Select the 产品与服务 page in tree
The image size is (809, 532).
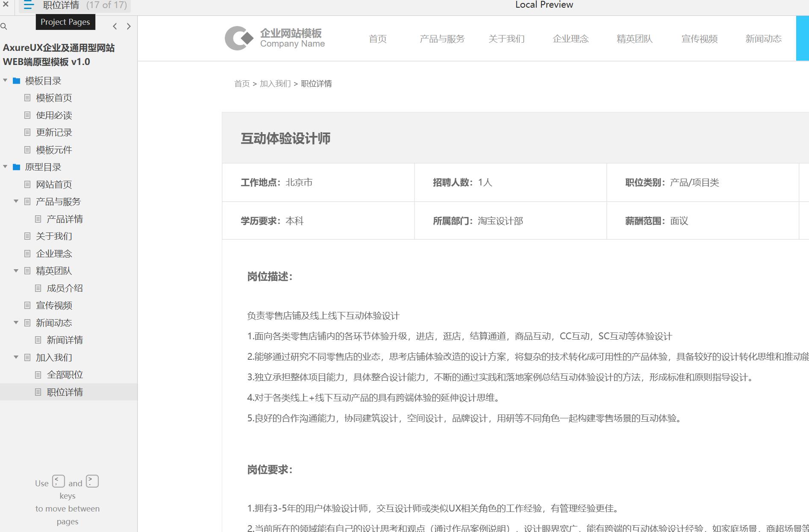tap(58, 202)
